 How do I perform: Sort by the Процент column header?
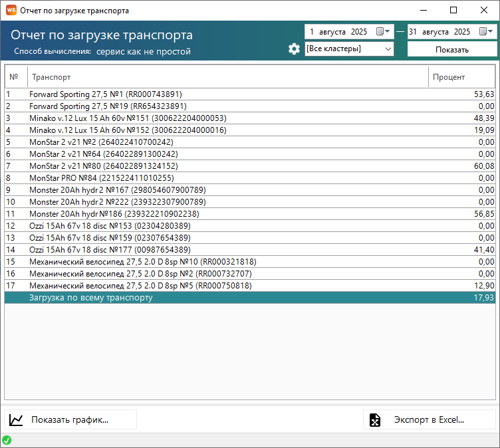point(461,77)
